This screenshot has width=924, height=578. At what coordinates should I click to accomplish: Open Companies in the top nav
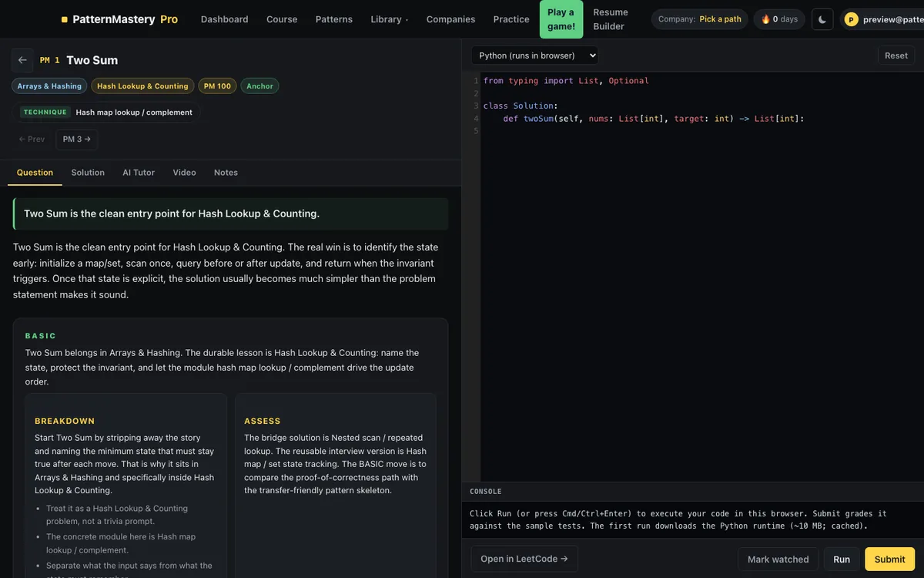tap(450, 19)
